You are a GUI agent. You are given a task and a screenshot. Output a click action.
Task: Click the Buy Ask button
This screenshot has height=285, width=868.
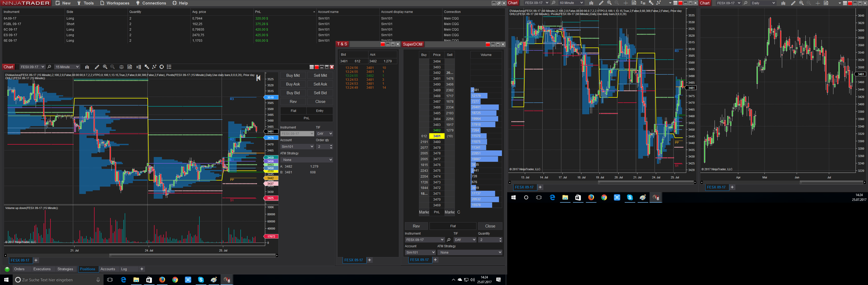293,84
